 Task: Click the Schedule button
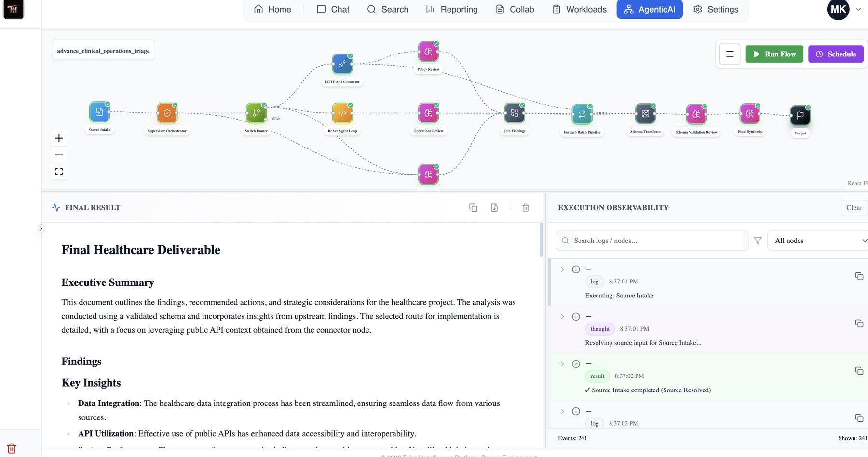pos(836,54)
